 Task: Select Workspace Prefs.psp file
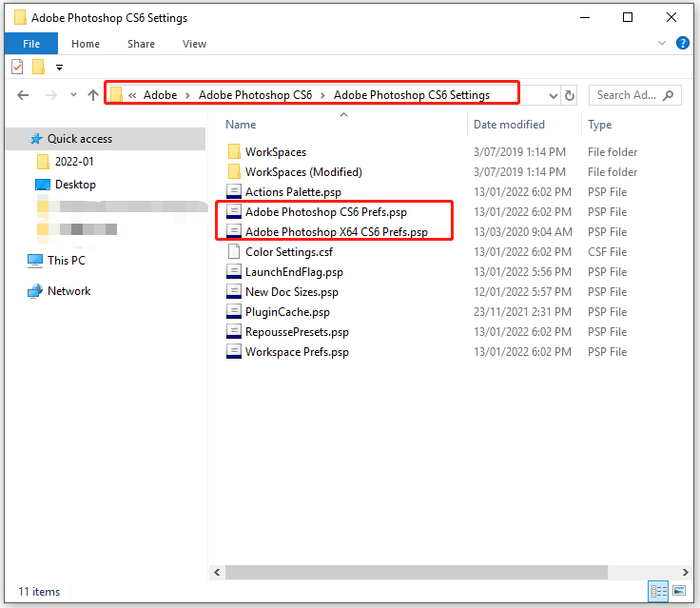tap(297, 352)
